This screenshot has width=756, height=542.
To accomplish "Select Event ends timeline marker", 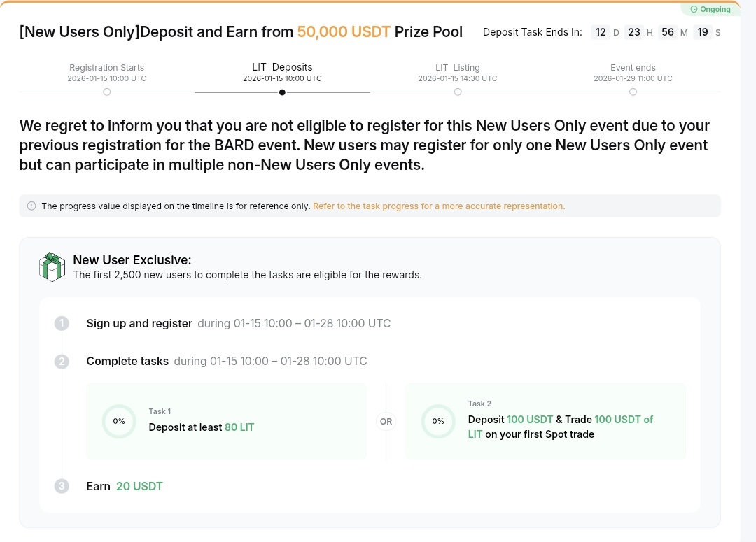I will click(x=633, y=92).
